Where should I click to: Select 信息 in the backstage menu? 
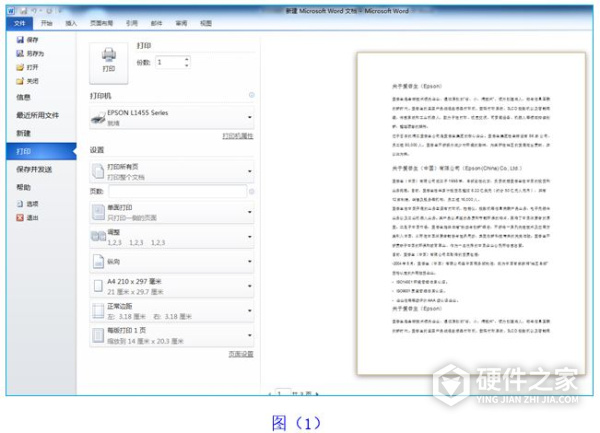(x=23, y=97)
